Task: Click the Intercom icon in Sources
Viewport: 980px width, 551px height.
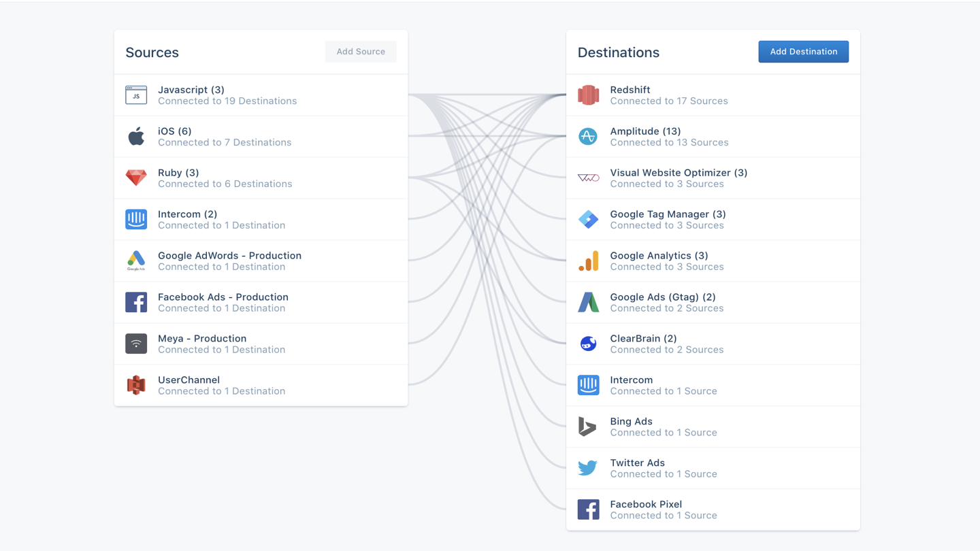Action: click(136, 219)
